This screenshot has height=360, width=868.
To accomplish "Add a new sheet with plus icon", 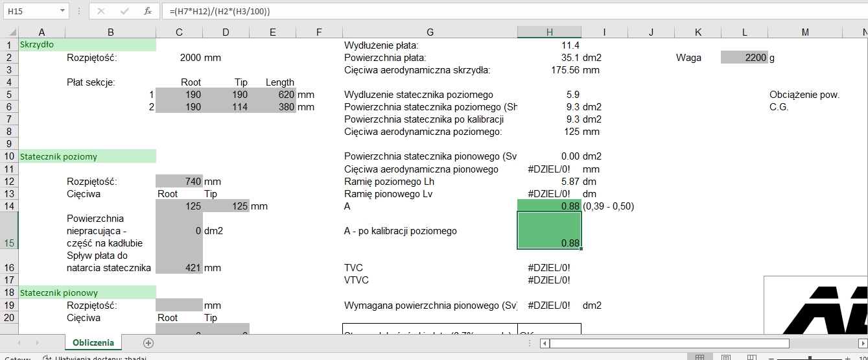I will [x=148, y=342].
